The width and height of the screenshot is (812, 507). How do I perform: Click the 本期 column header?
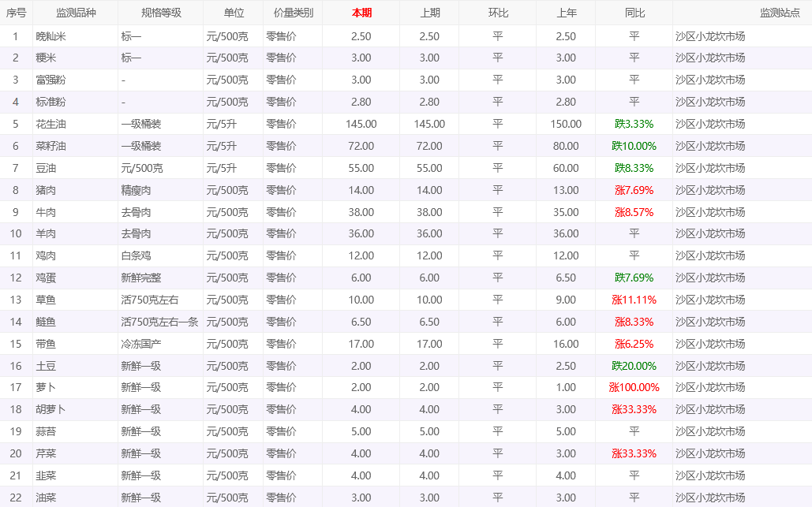pyautogui.click(x=361, y=13)
